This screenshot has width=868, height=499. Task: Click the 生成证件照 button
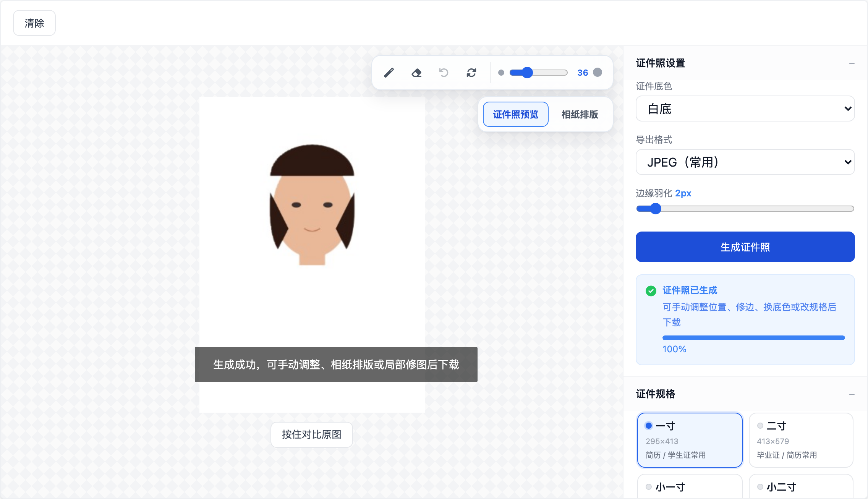coord(745,247)
